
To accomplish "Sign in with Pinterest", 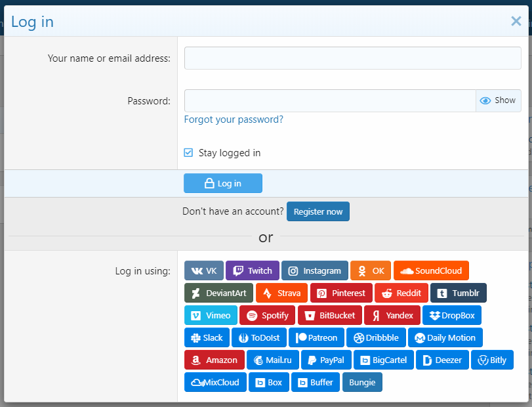I will pos(341,293).
